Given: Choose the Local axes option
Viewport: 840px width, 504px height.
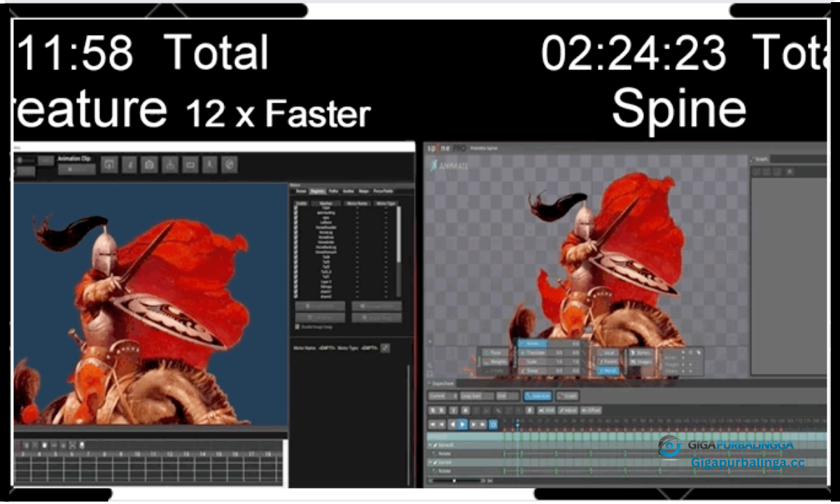Looking at the screenshot, I should (x=608, y=353).
